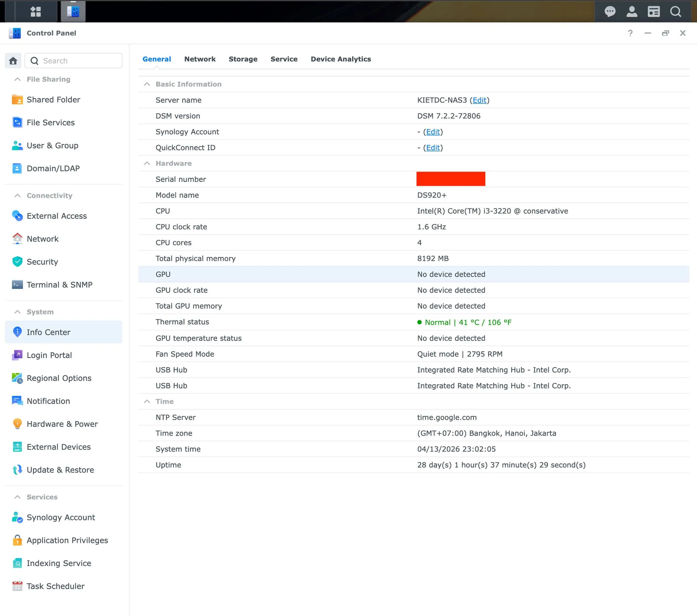Open Notification settings
697x616 pixels.
click(x=64, y=401)
